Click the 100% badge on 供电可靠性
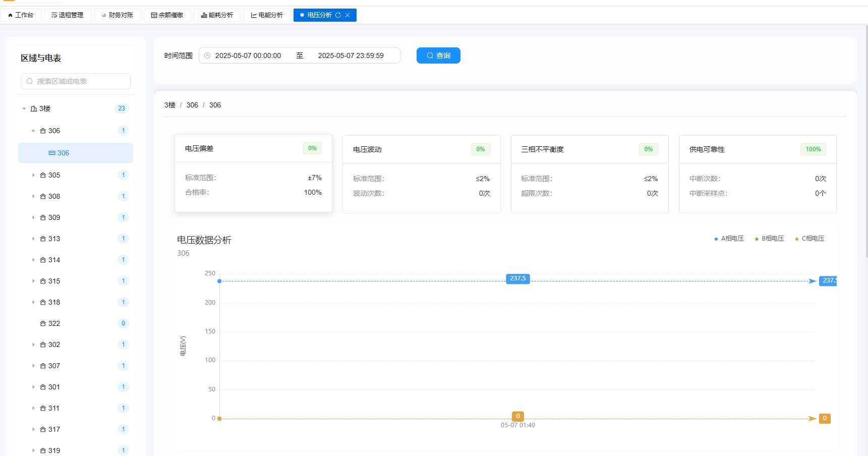Viewport: 868px width, 456px height. (813, 149)
